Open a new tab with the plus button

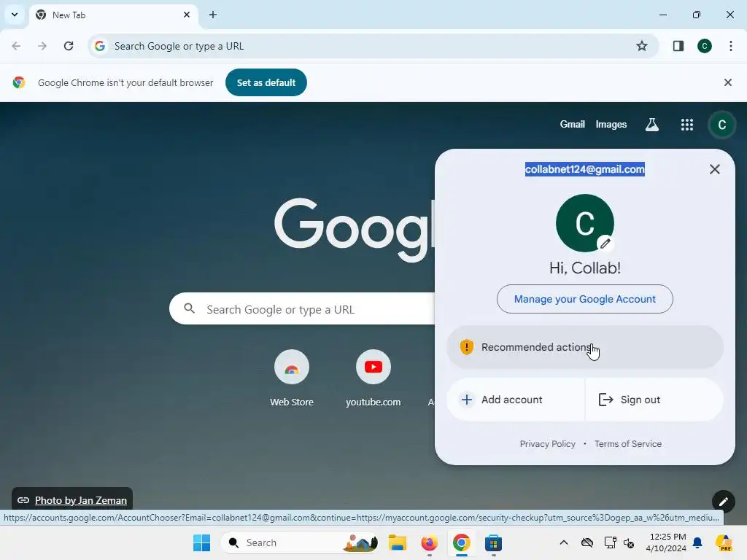click(x=213, y=15)
